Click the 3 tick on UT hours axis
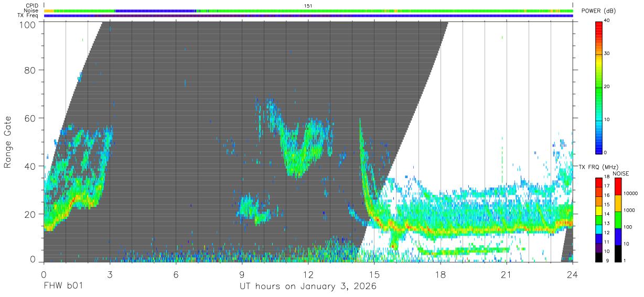The image size is (644, 297). [110, 274]
